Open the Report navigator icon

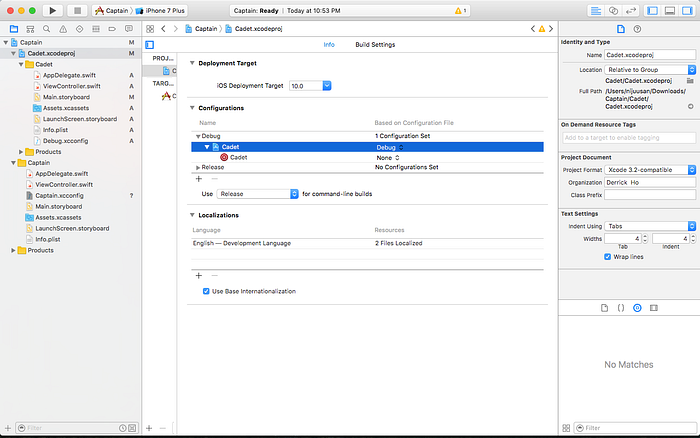(x=129, y=29)
